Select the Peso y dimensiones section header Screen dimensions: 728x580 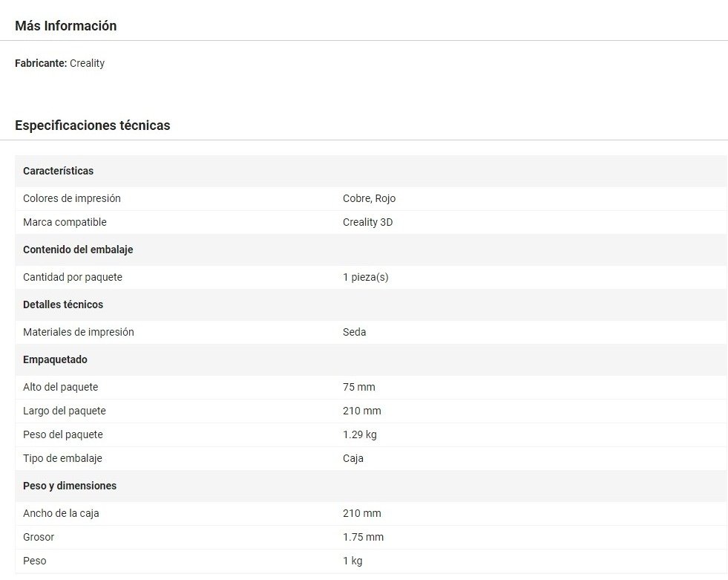(70, 486)
